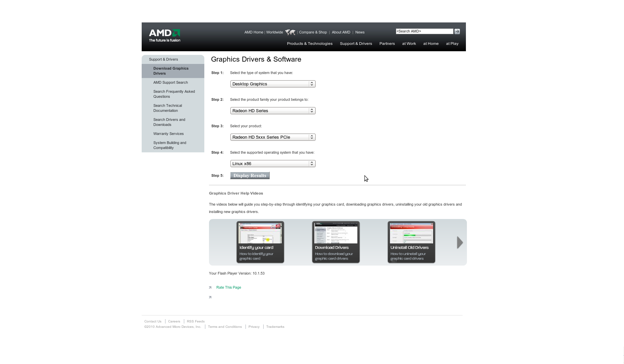Click the arrow icon below Rate This Page

click(210, 297)
